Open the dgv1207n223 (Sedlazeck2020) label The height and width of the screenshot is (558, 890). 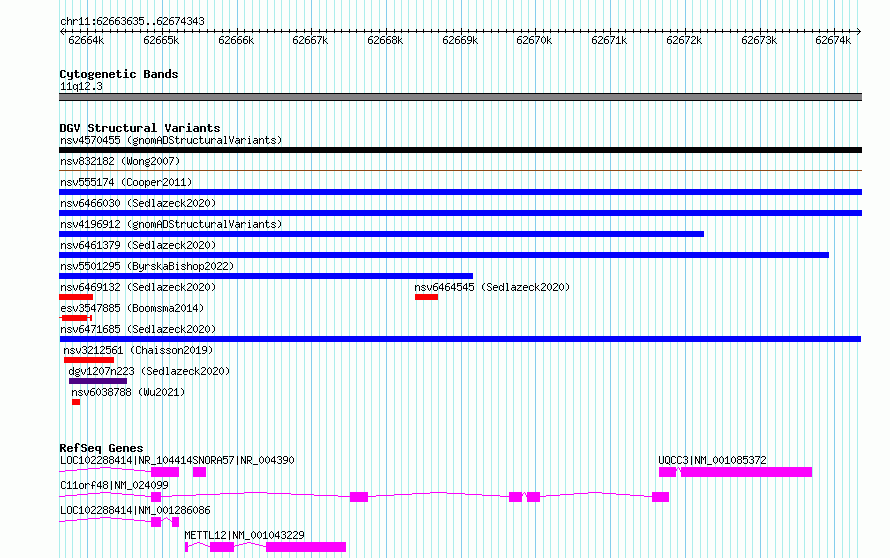pyautogui.click(x=149, y=371)
